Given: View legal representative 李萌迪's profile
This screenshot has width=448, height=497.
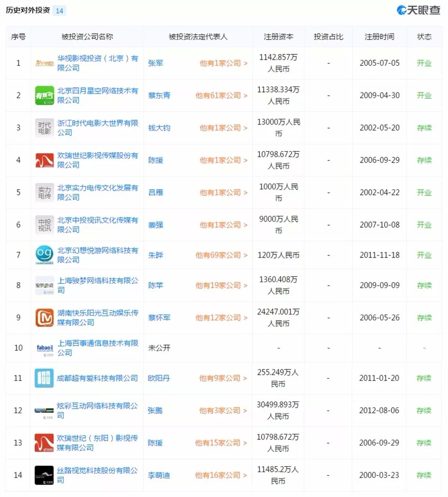Looking at the screenshot, I should coord(159,475).
